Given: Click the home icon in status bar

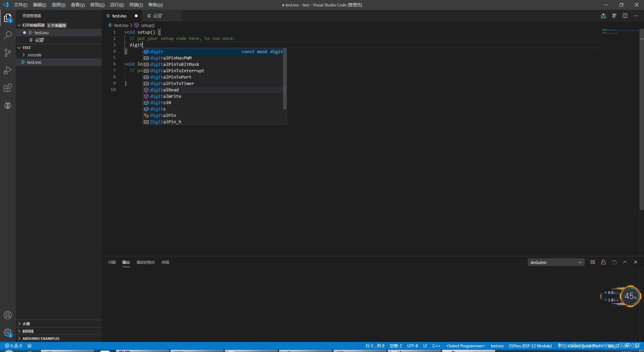Looking at the screenshot, I should [30, 346].
